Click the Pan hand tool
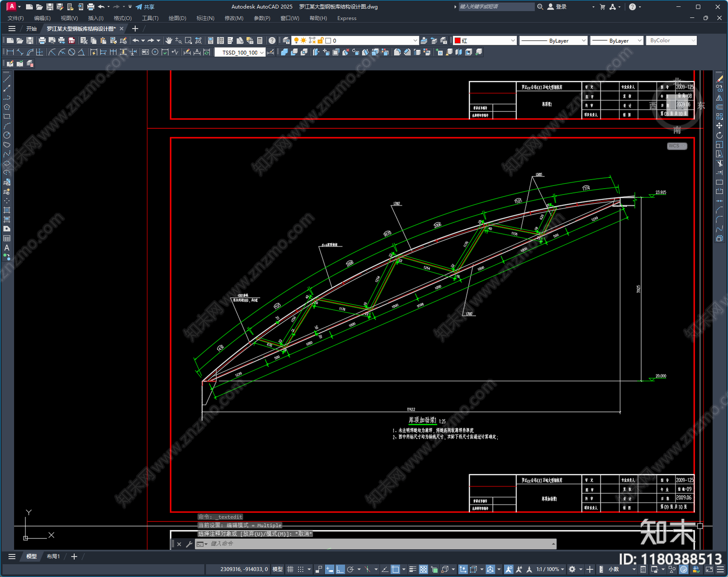The height and width of the screenshot is (577, 728). click(169, 40)
